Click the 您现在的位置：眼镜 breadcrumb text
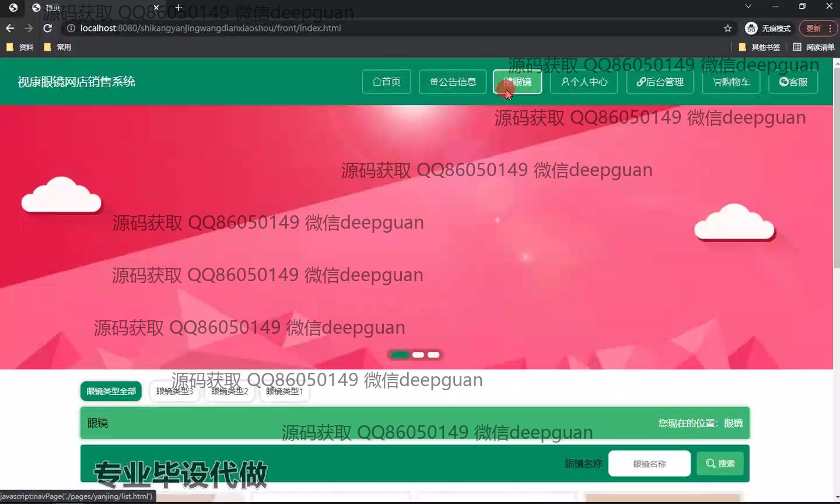 [701, 423]
